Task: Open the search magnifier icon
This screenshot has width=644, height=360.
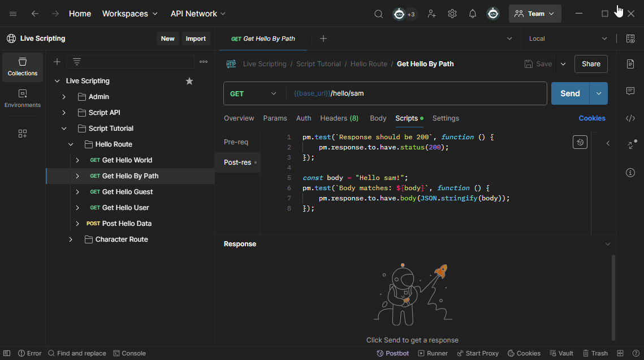Action: tap(378, 14)
